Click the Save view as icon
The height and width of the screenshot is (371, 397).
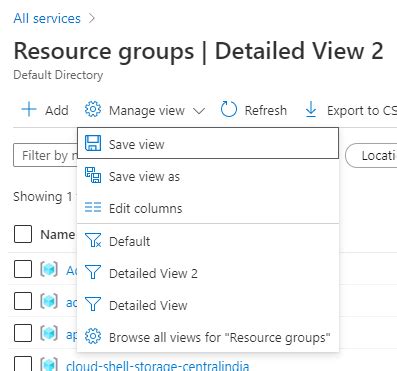coord(93,175)
